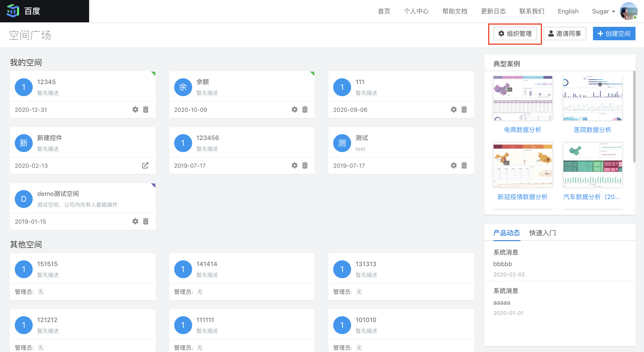Click the date 2020-12-31
This screenshot has height=352, width=644.
click(31, 110)
